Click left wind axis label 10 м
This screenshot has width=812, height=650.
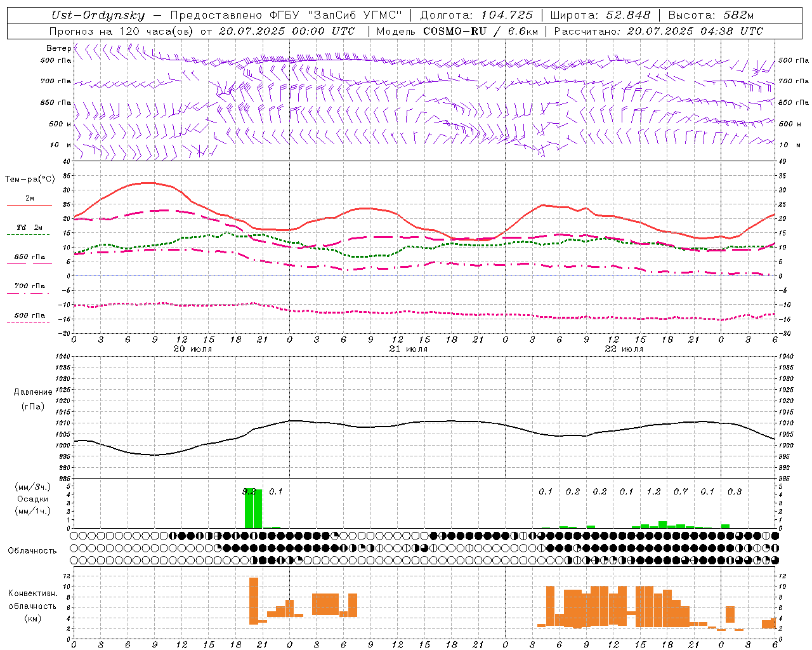(x=60, y=145)
